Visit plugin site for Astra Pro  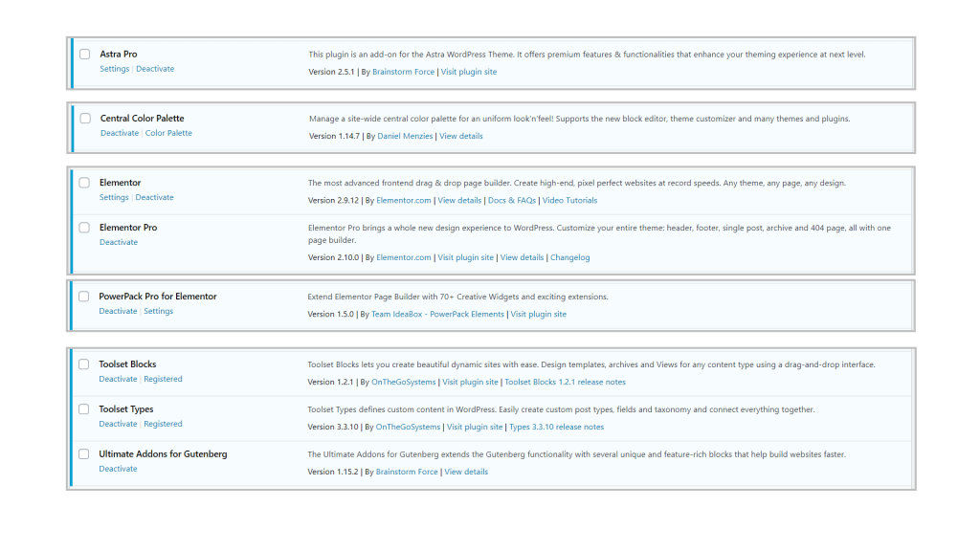[x=469, y=72]
